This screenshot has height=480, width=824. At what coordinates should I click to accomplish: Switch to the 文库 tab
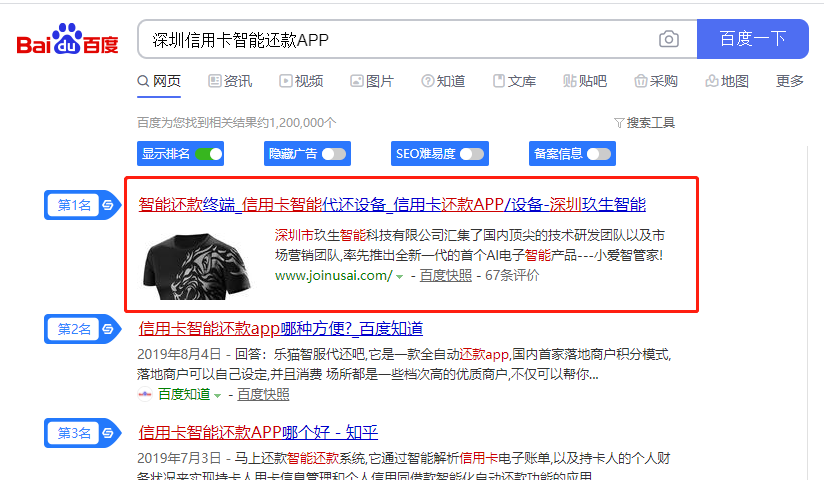click(514, 81)
